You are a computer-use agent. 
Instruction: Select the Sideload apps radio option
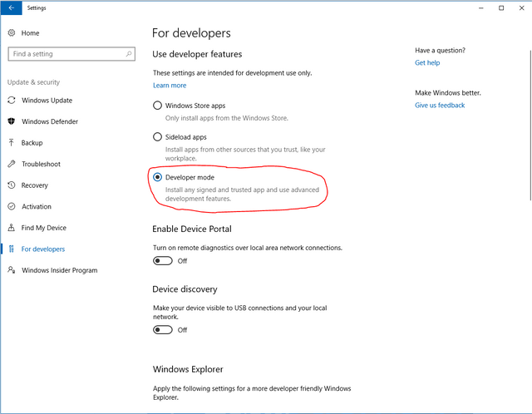157,137
